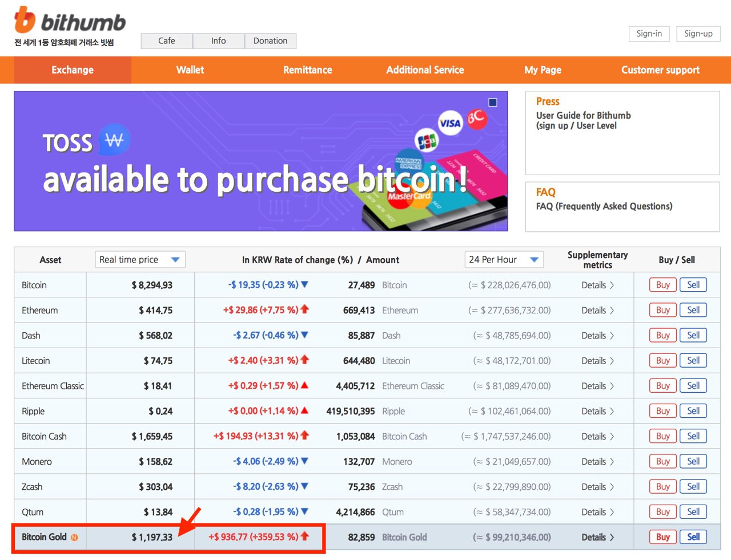Click Sell in the Zcash row

click(x=693, y=486)
